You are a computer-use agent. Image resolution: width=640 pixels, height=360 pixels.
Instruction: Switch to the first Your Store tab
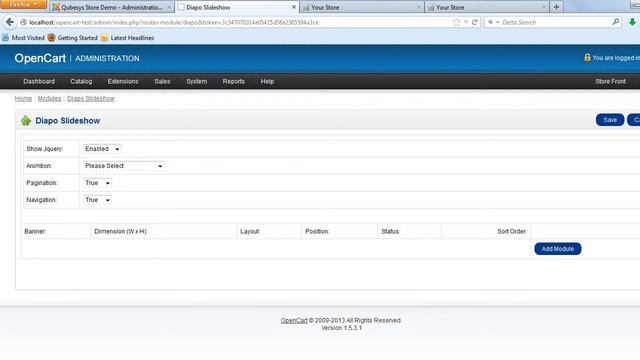(361, 7)
